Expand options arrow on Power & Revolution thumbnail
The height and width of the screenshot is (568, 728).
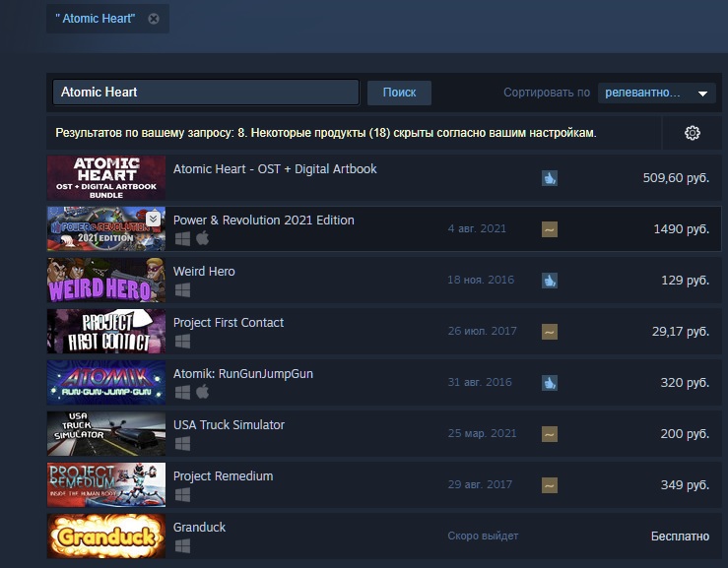point(154,219)
